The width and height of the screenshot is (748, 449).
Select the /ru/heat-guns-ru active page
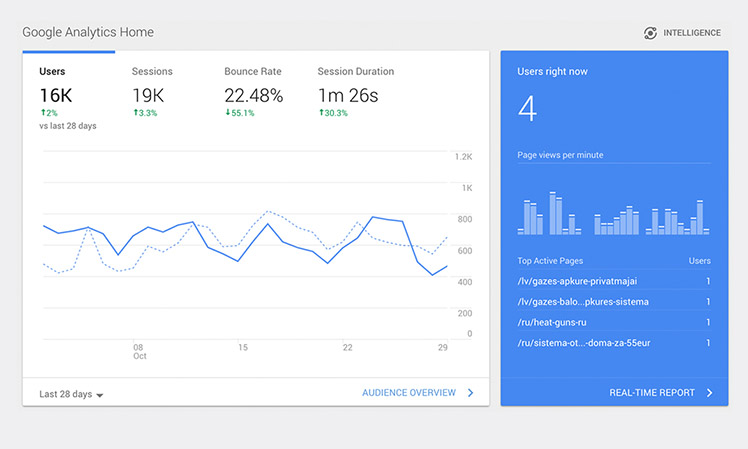tap(614, 322)
